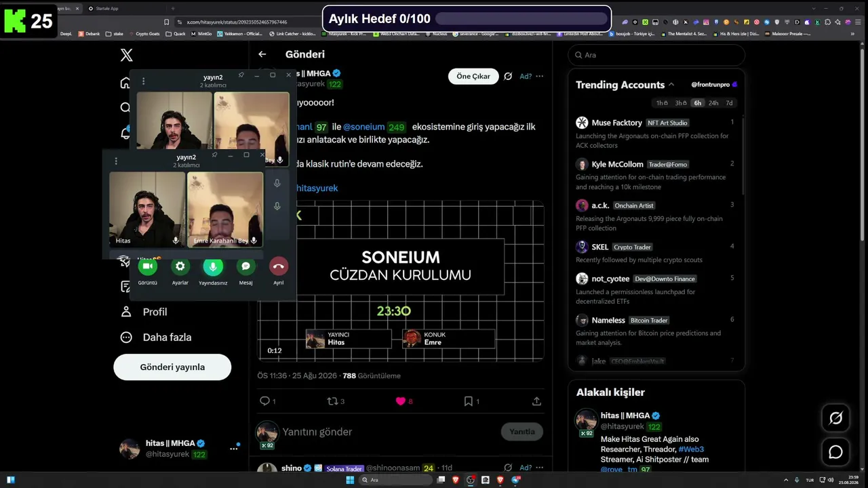The width and height of the screenshot is (868, 488).
Task: Go to the X home logo
Action: tap(126, 56)
